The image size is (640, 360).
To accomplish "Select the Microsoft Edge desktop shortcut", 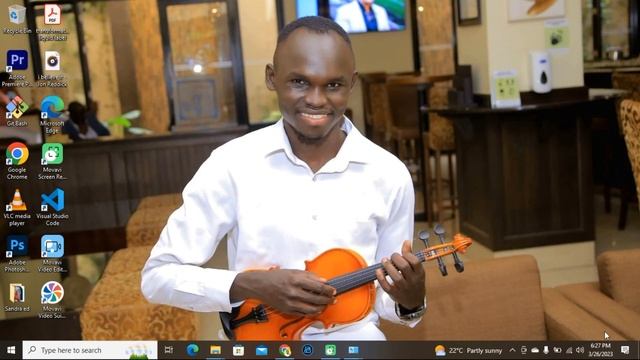I will point(52,115).
